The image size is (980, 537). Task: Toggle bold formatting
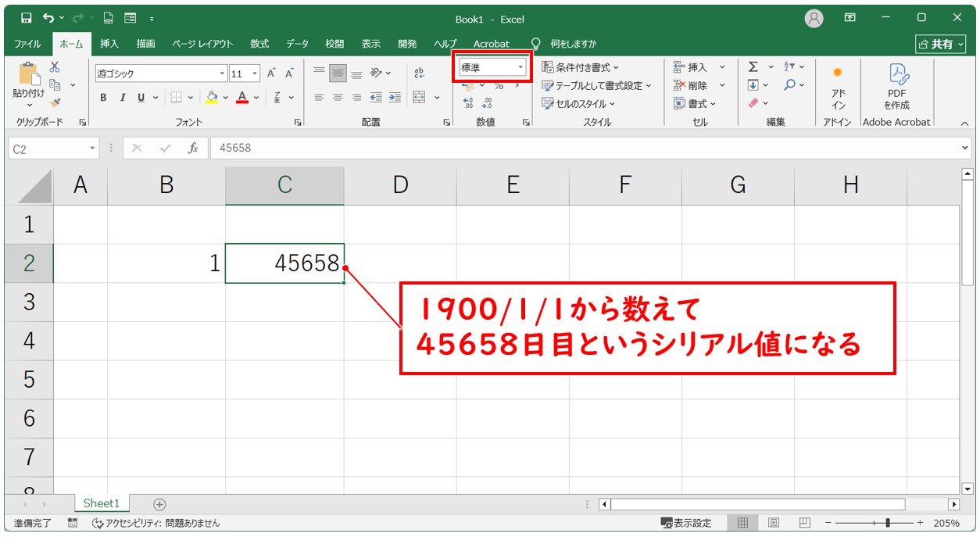[102, 98]
